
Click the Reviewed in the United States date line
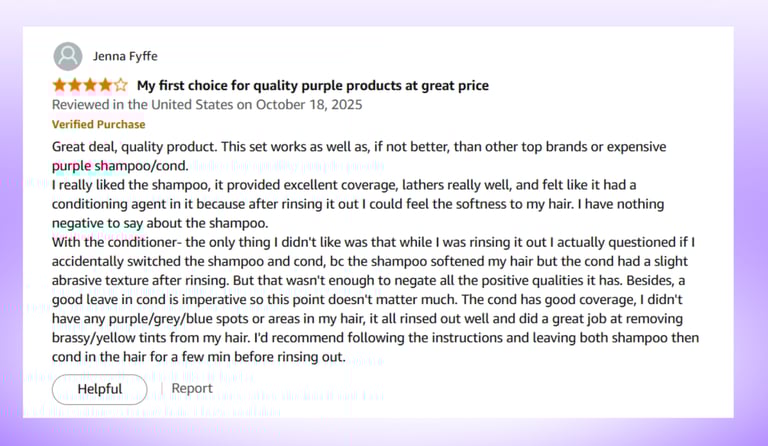[207, 105]
